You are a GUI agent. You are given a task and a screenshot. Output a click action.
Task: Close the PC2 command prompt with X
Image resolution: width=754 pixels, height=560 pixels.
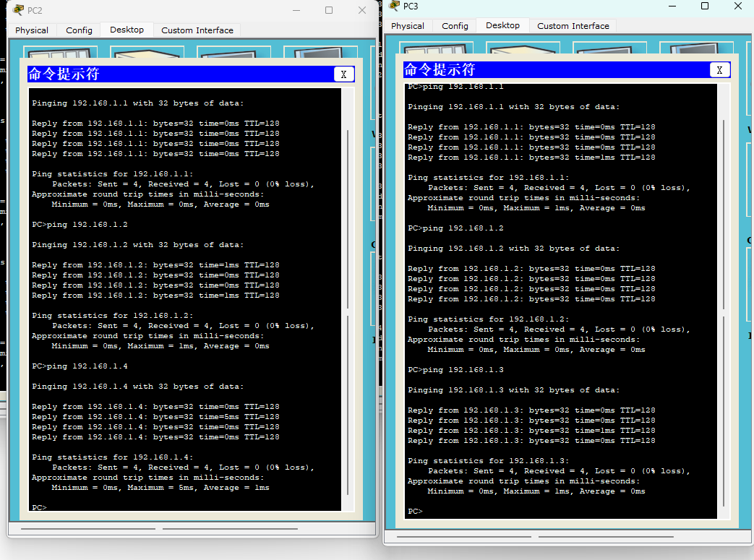[343, 74]
